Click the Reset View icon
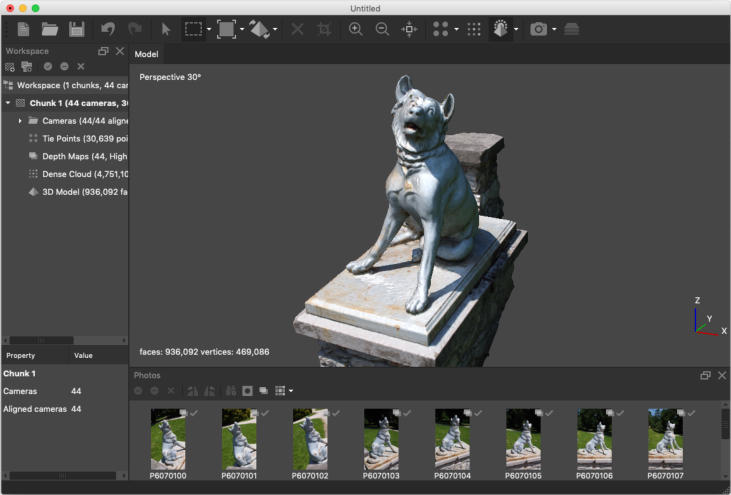Image resolution: width=731 pixels, height=495 pixels. [409, 29]
